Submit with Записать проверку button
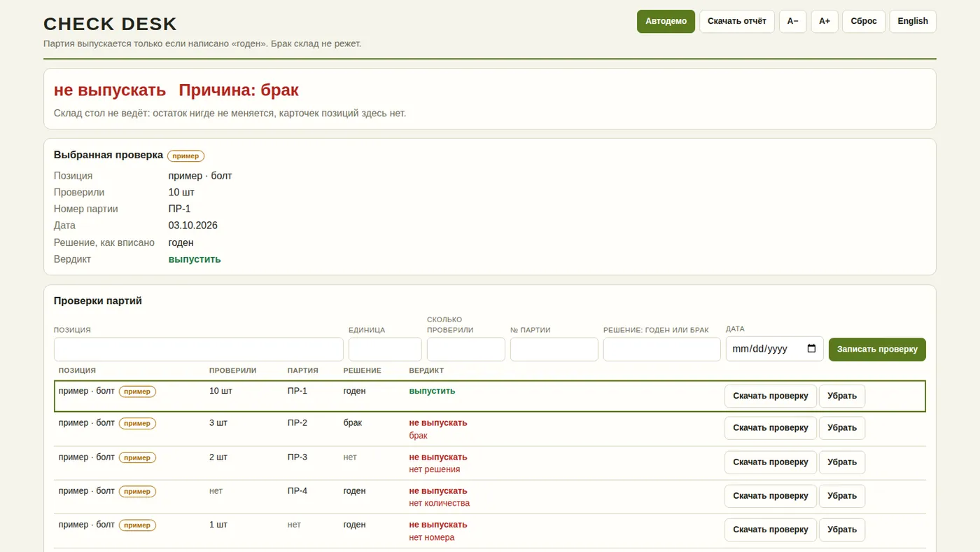Screen dimensions: 980x552 [877, 350]
